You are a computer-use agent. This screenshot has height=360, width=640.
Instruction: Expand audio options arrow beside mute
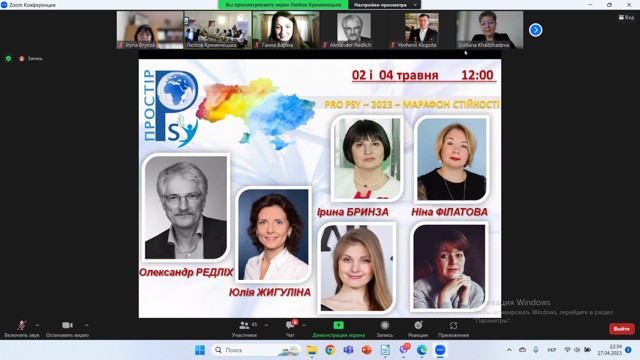(38, 325)
